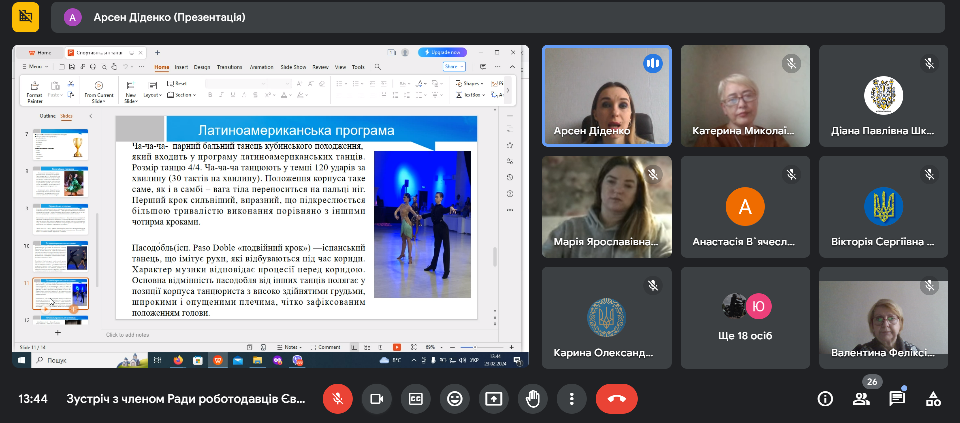Open the Activities panel
Image resolution: width=960 pixels, height=423 pixels.
click(933, 398)
